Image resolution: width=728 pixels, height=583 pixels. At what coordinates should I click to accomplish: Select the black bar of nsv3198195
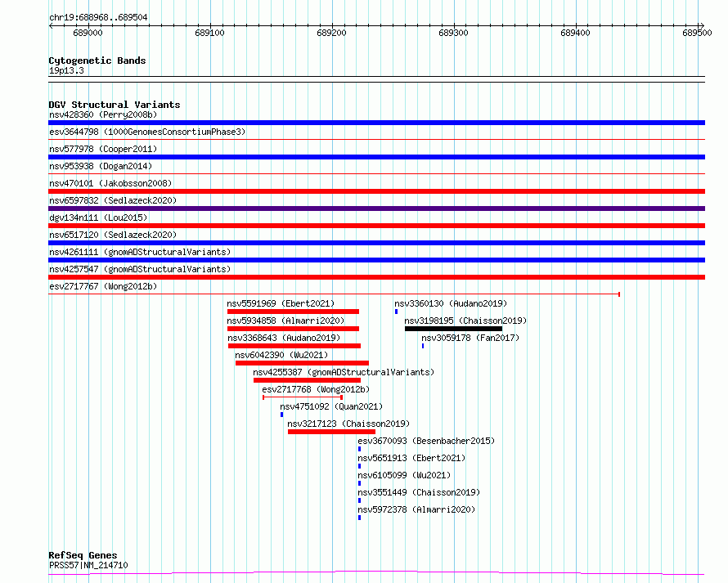[454, 329]
